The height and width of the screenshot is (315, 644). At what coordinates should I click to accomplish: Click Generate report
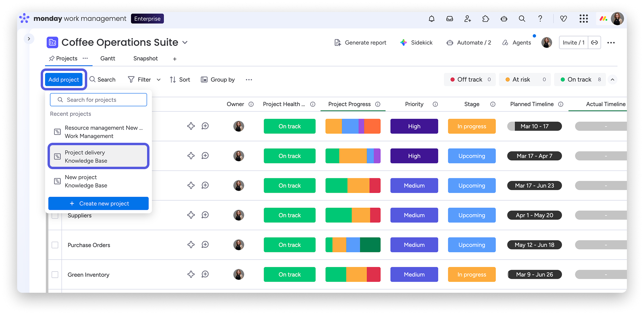point(360,42)
